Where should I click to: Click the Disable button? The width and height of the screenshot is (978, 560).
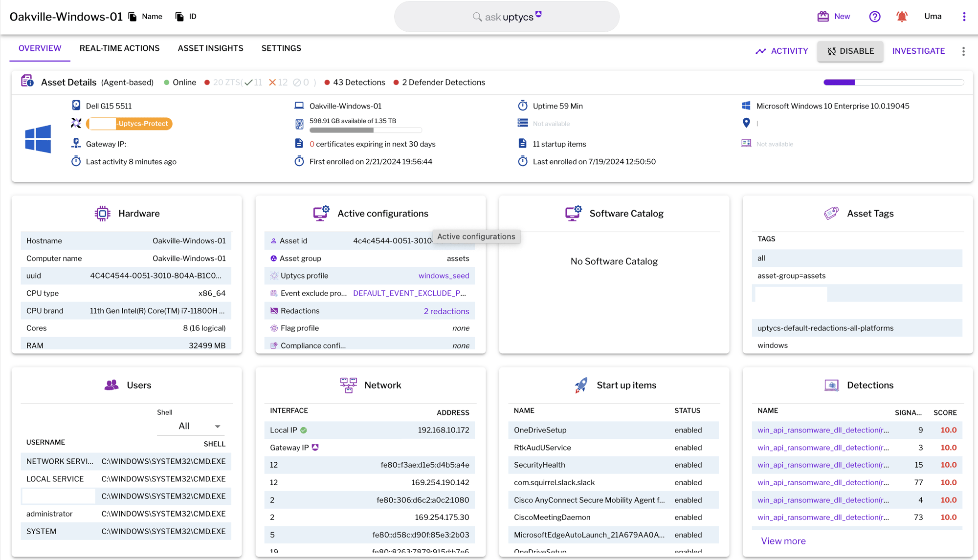[850, 51]
